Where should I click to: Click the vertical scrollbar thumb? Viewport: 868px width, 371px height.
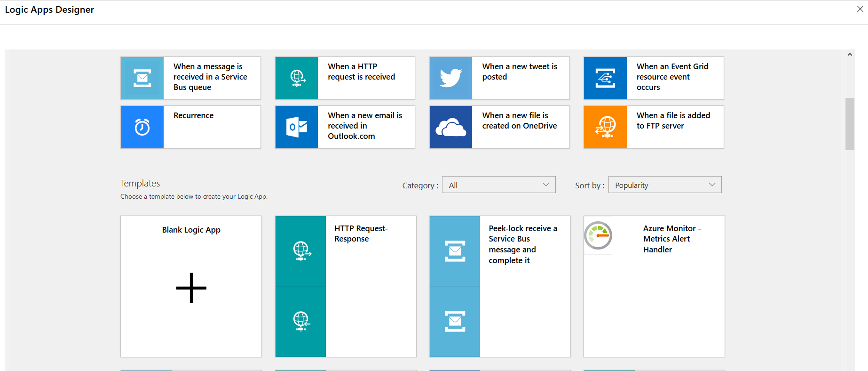(850, 124)
